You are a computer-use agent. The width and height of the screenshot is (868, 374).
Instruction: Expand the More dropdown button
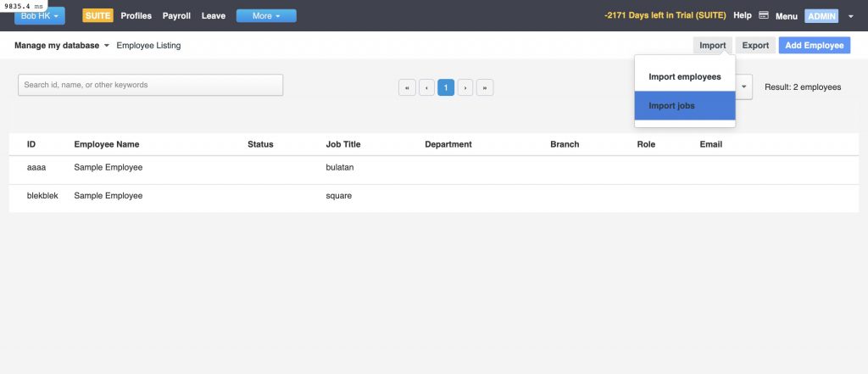[x=266, y=15]
